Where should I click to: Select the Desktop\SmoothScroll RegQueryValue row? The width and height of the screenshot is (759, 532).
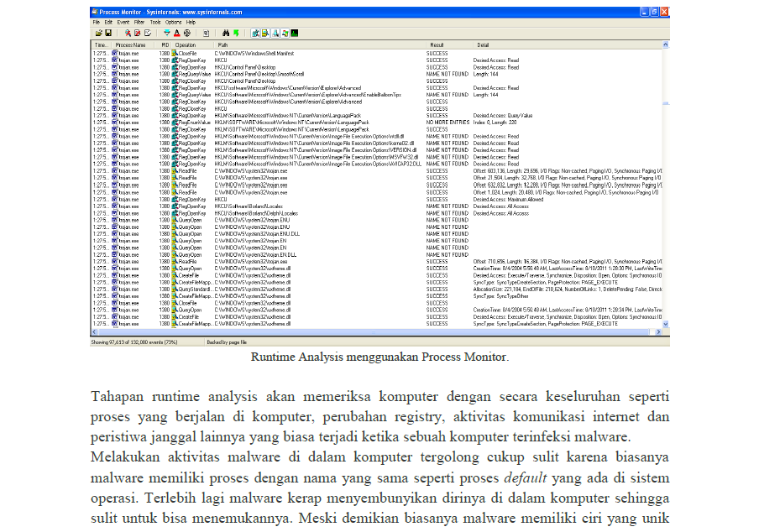[x=377, y=74]
